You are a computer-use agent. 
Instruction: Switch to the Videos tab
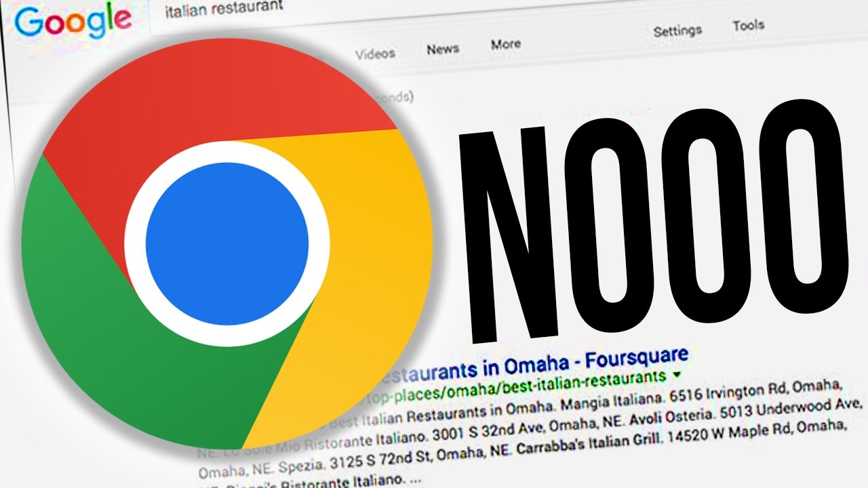point(375,53)
